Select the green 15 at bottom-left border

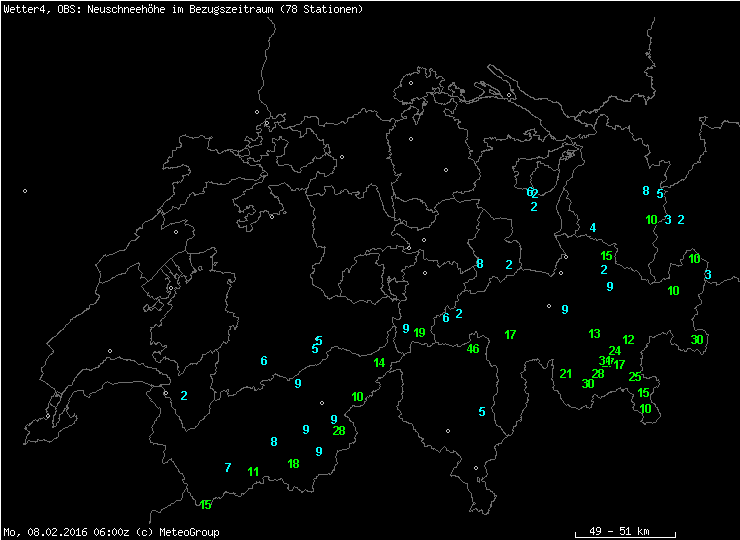tap(205, 505)
